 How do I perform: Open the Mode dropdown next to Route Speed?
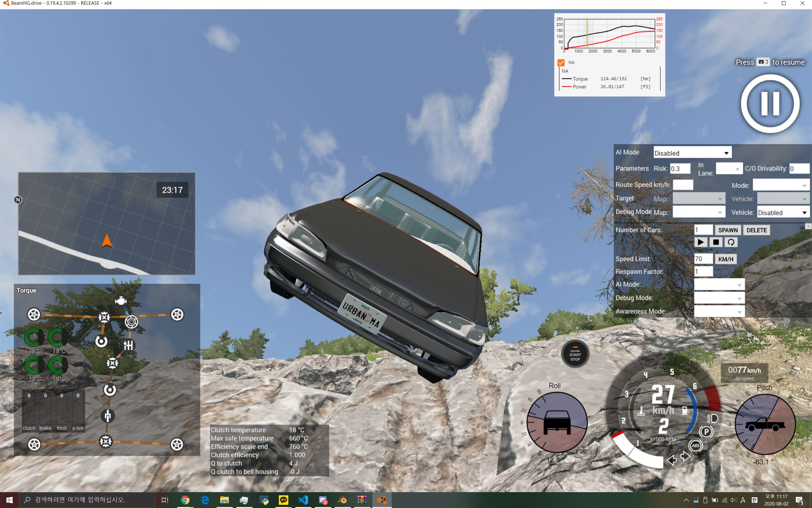(x=781, y=185)
